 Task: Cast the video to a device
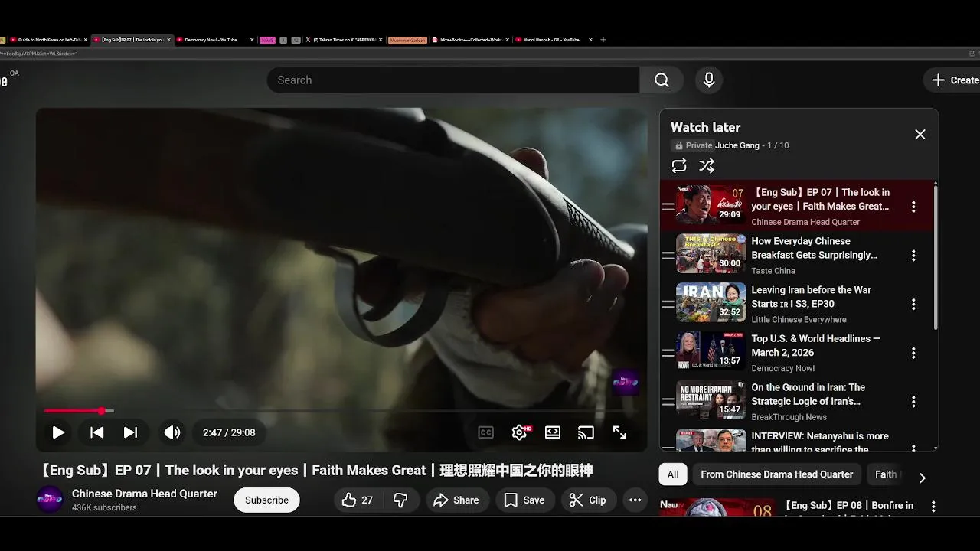(x=586, y=432)
